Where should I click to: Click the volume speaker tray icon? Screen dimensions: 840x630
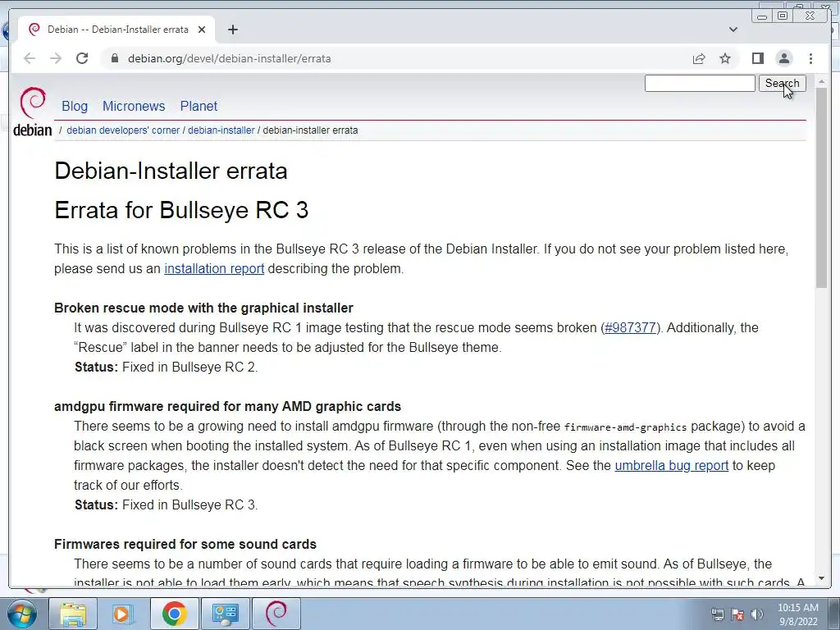pyautogui.click(x=757, y=614)
